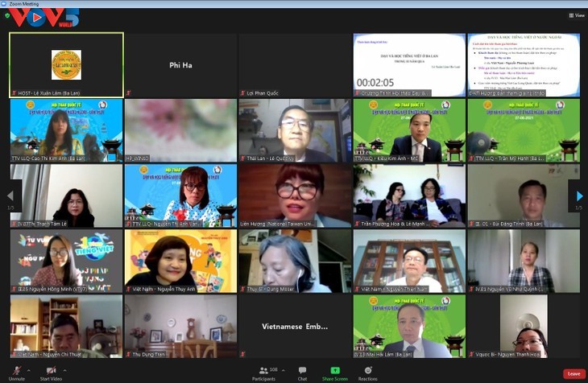
Task: Go to previous gallery page with left arrow
Action: click(x=10, y=196)
